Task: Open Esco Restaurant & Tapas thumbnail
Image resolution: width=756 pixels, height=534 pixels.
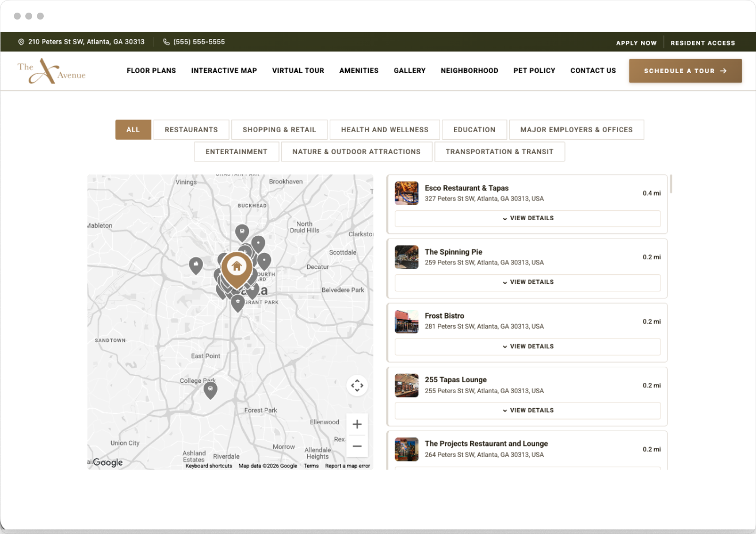Action: point(406,193)
